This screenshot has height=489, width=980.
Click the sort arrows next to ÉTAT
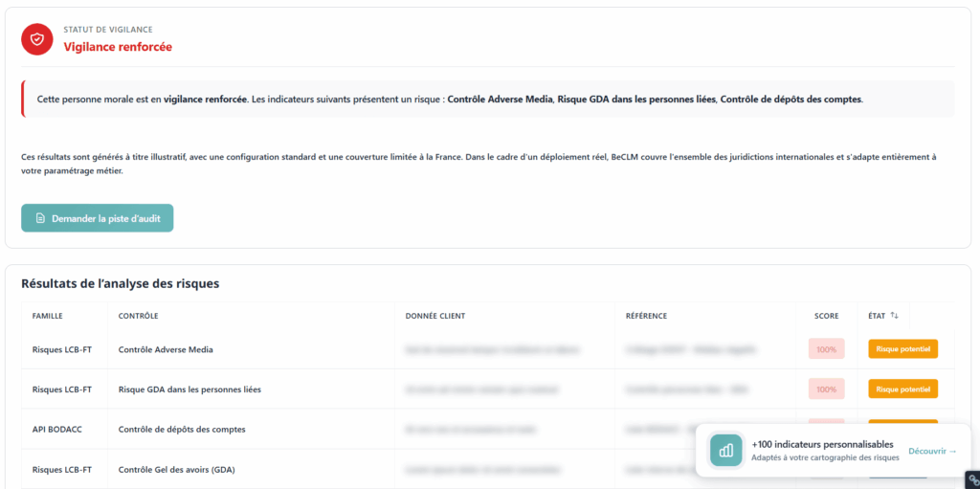894,316
